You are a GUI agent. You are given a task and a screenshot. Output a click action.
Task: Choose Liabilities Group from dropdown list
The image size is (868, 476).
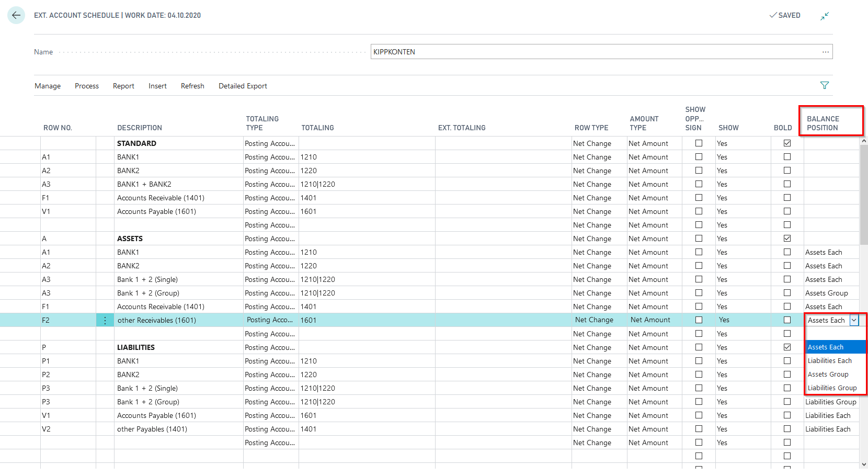[x=832, y=388]
